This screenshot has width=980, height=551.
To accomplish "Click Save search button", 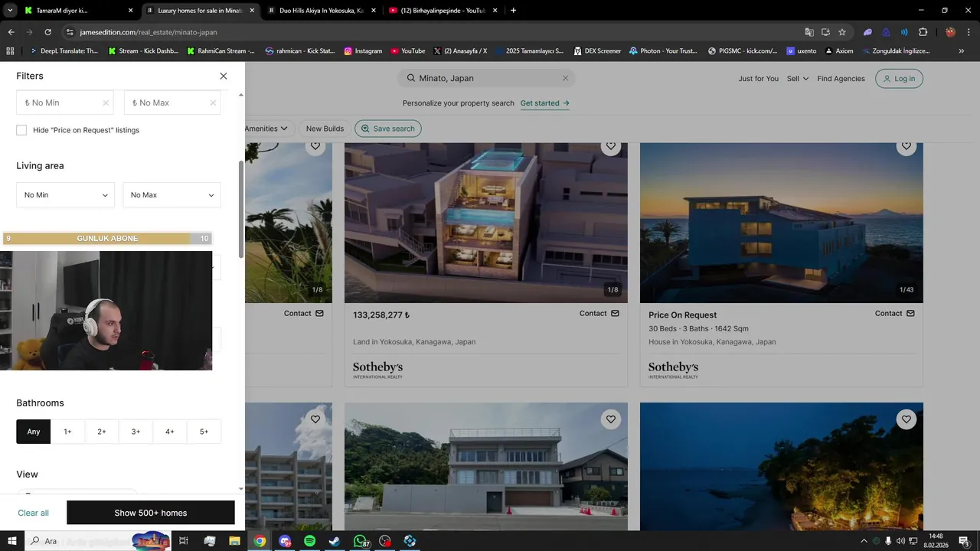I will pyautogui.click(x=387, y=129).
